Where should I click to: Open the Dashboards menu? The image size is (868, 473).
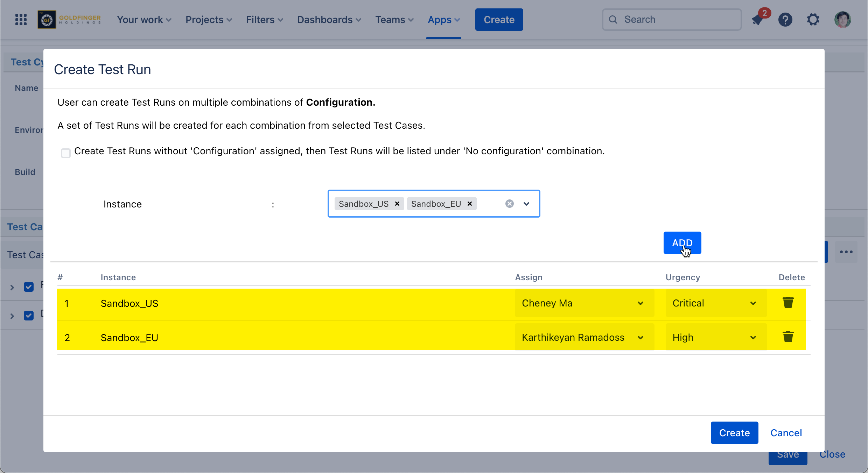(329, 20)
